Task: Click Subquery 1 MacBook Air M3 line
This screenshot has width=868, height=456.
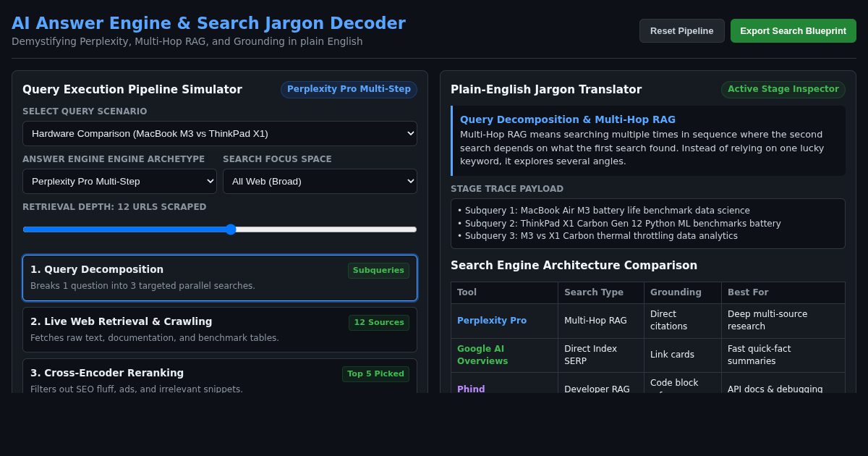Action: (x=604, y=211)
